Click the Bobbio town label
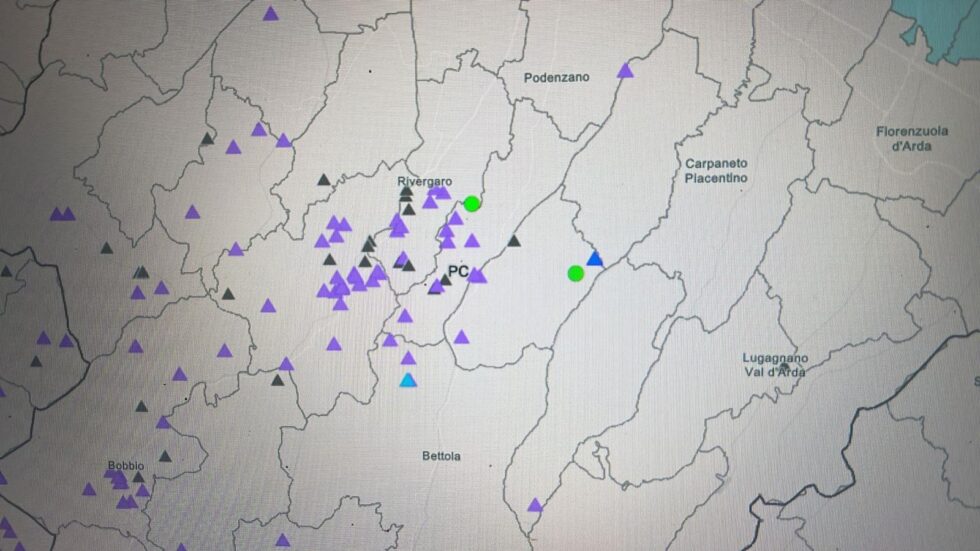The width and height of the screenshot is (980, 551). pyautogui.click(x=126, y=466)
